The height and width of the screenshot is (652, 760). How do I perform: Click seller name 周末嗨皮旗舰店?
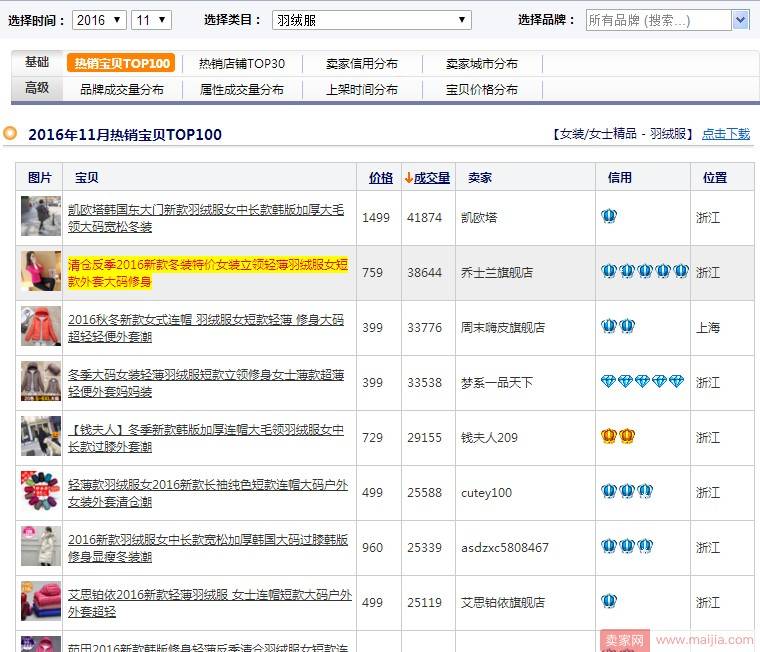tap(503, 328)
